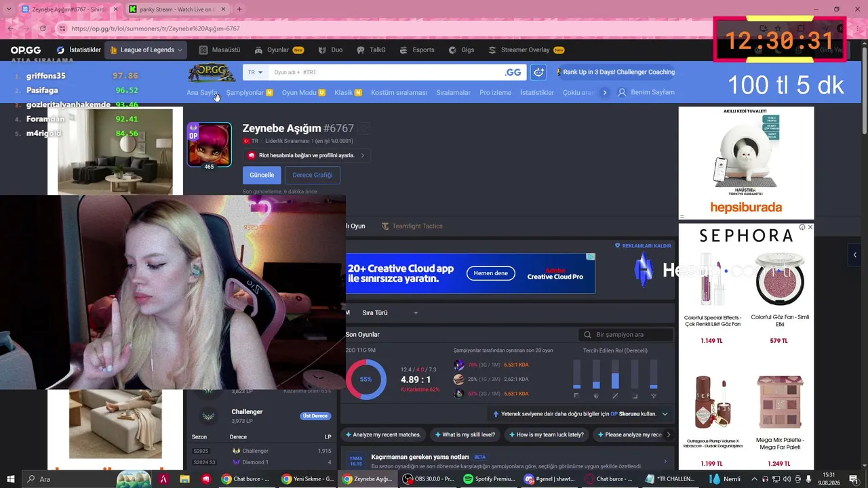The image size is (868, 488).
Task: Open the patch notes banner arrow
Action: [x=665, y=462]
